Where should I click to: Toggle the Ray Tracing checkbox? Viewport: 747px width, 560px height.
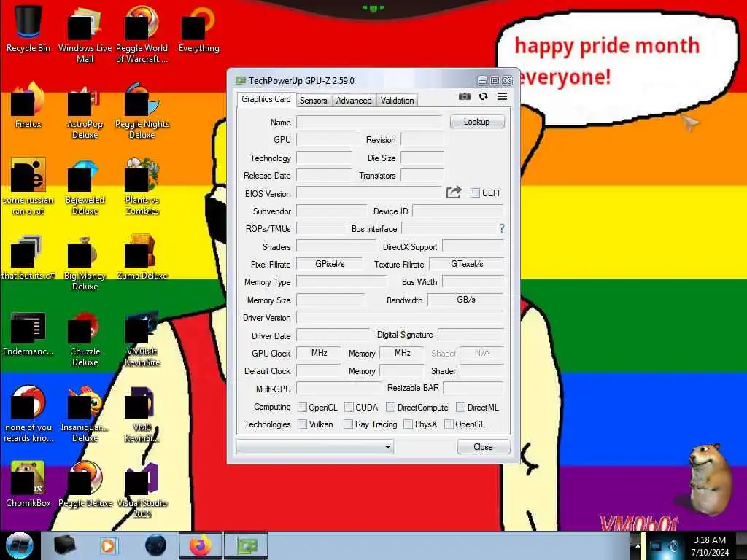(348, 424)
